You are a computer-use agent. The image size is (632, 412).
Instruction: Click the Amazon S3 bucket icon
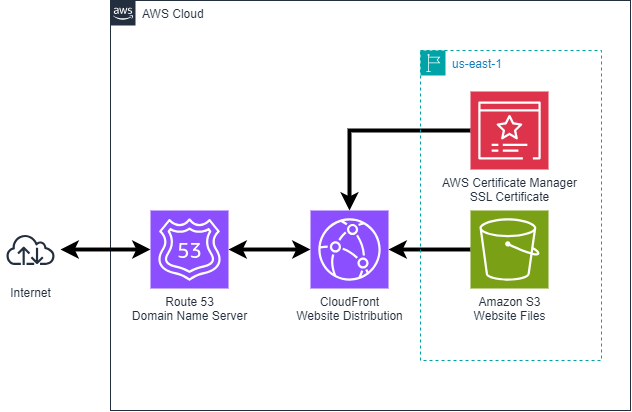pos(509,250)
